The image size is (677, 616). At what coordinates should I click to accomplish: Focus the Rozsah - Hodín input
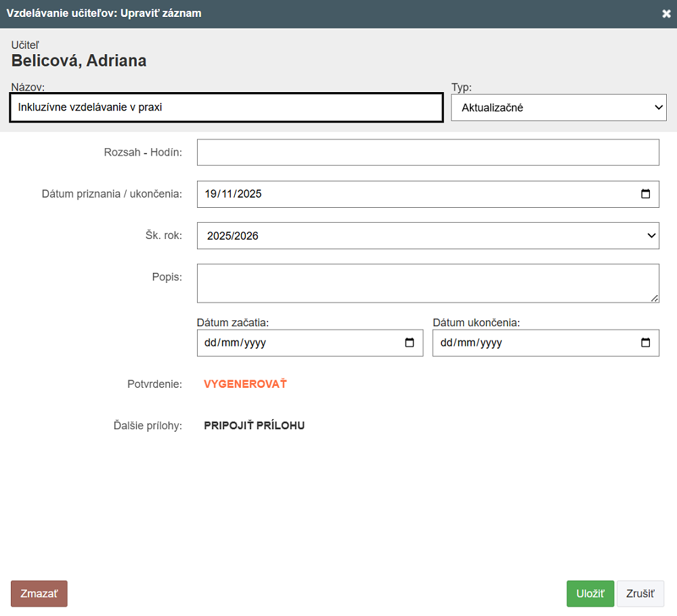428,152
